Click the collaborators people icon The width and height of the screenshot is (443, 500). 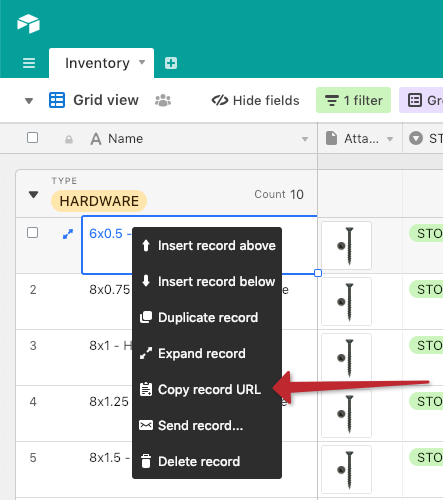(x=163, y=100)
